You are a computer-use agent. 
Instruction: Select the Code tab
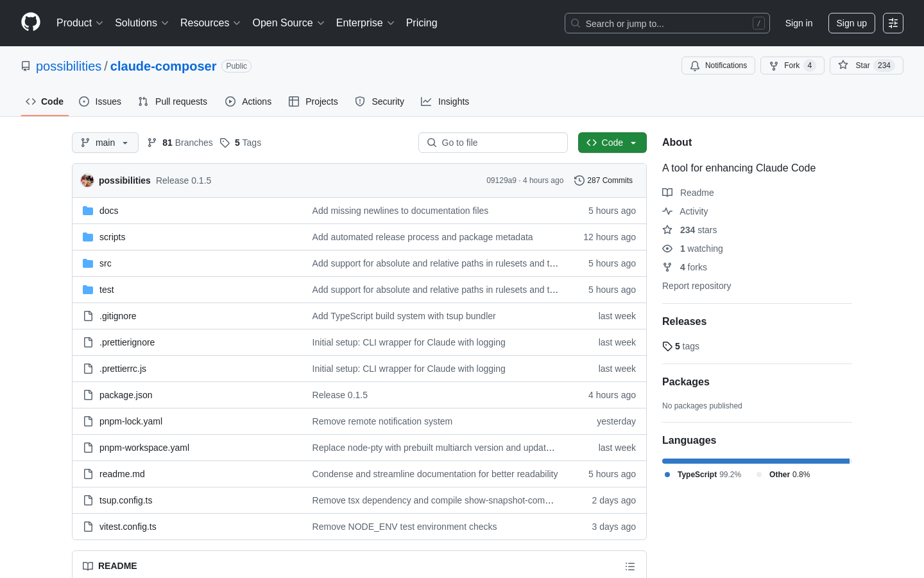45,101
